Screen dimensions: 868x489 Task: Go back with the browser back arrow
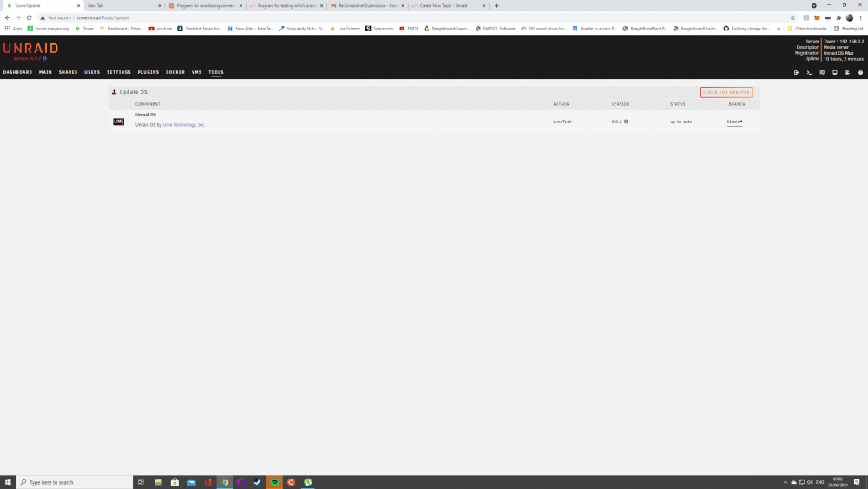7,17
